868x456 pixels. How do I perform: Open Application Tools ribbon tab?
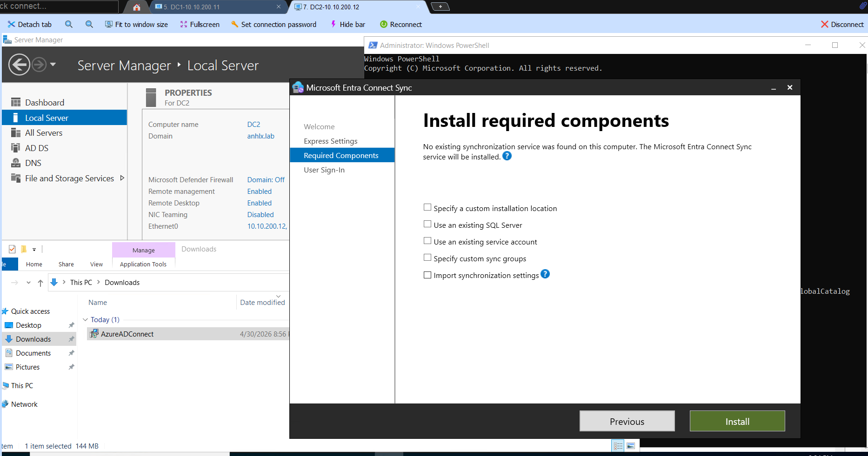(x=143, y=264)
